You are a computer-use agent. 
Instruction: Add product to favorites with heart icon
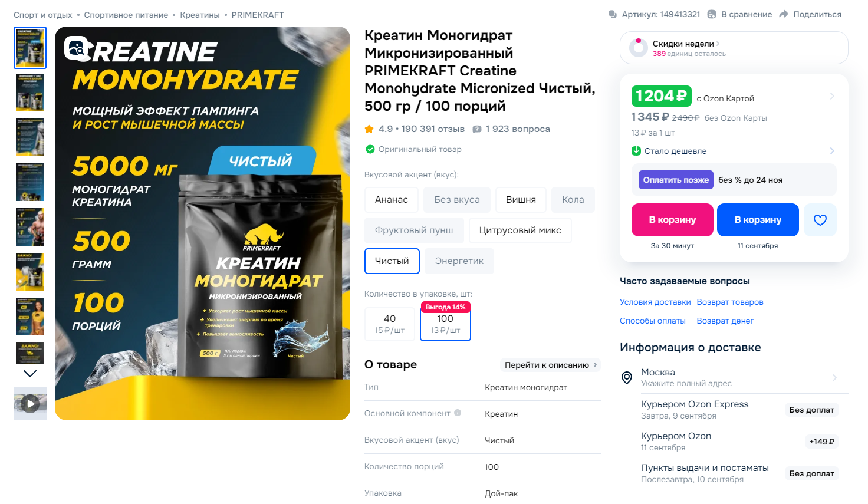tap(820, 220)
